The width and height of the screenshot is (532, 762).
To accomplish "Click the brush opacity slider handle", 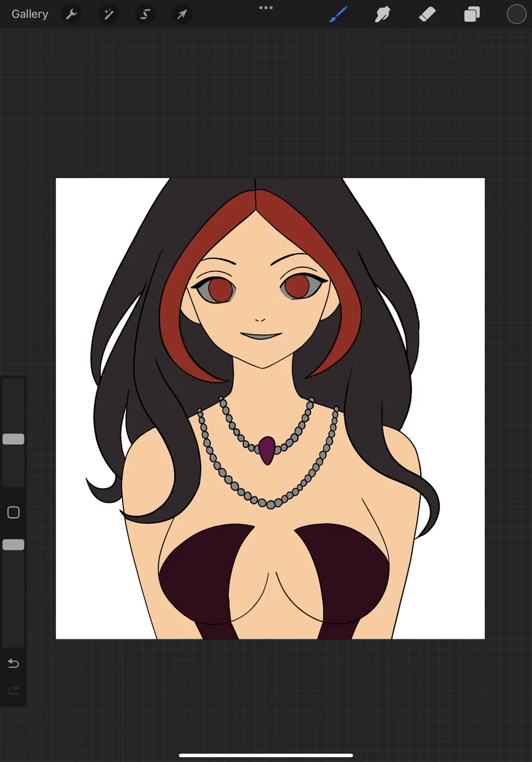I will [13, 545].
